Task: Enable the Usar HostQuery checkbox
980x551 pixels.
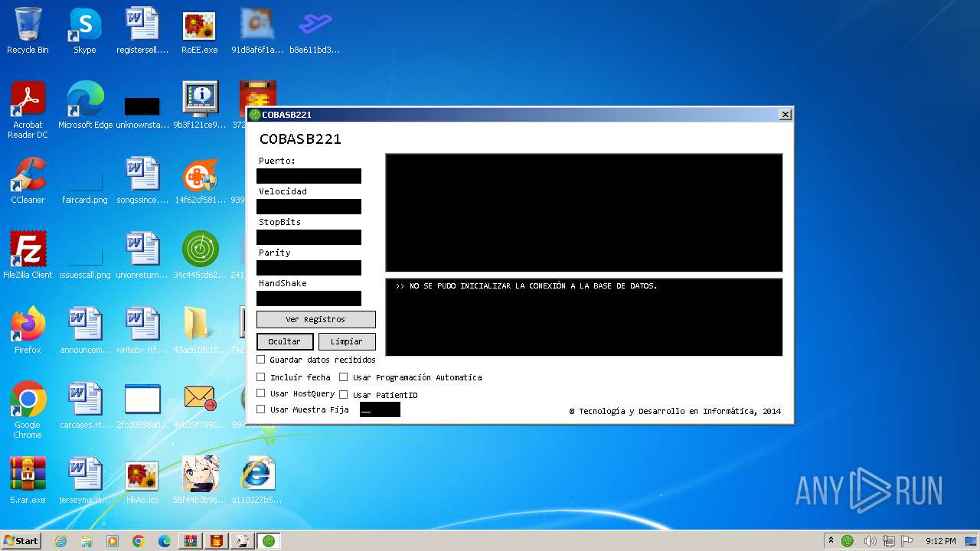Action: pyautogui.click(x=261, y=393)
